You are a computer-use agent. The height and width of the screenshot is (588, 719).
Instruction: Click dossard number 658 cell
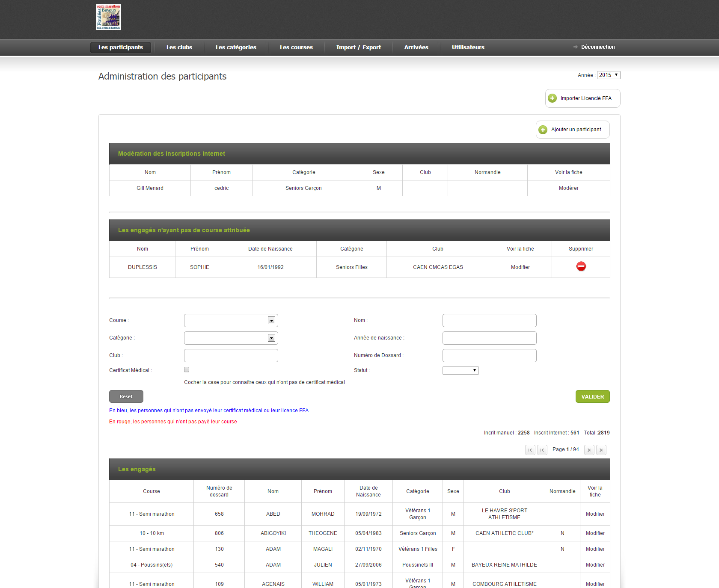pos(219,514)
